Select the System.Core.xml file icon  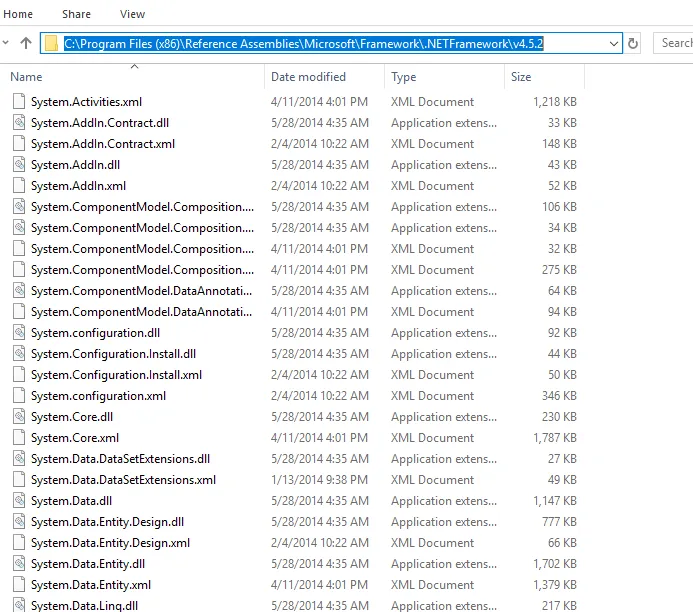pos(19,437)
